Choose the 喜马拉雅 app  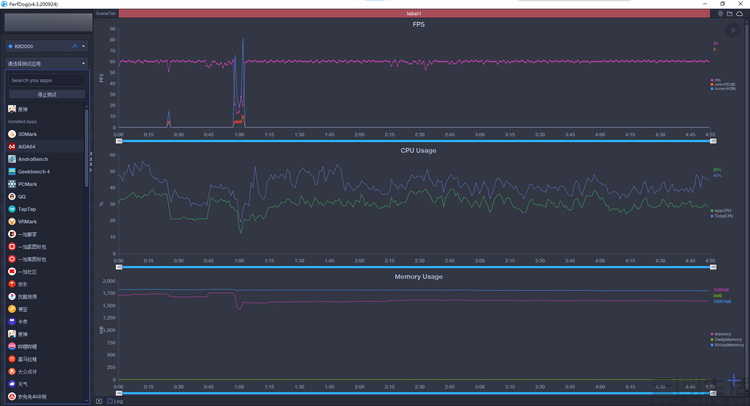[x=45, y=359]
